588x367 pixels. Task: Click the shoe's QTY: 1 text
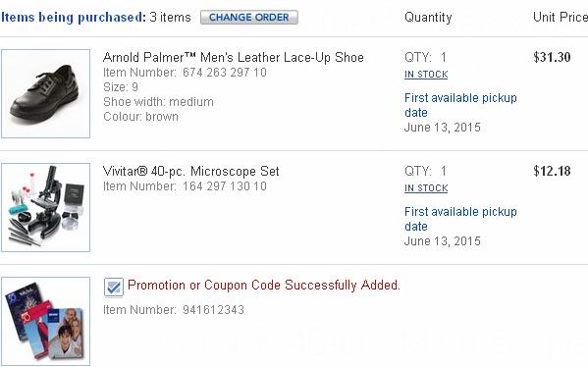click(x=425, y=57)
